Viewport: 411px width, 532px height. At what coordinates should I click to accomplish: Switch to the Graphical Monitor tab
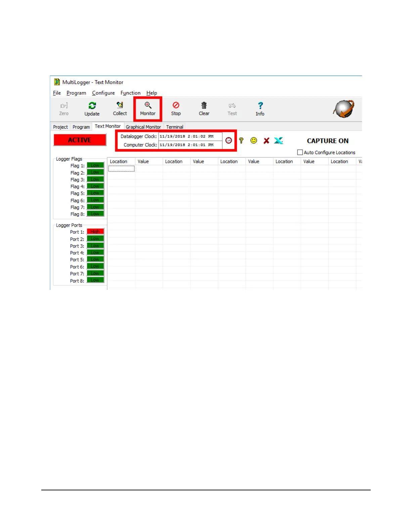(143, 127)
